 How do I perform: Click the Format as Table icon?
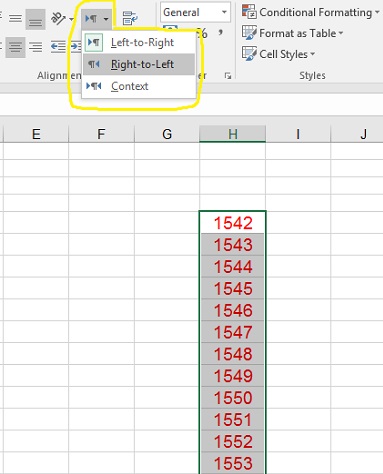[x=249, y=33]
